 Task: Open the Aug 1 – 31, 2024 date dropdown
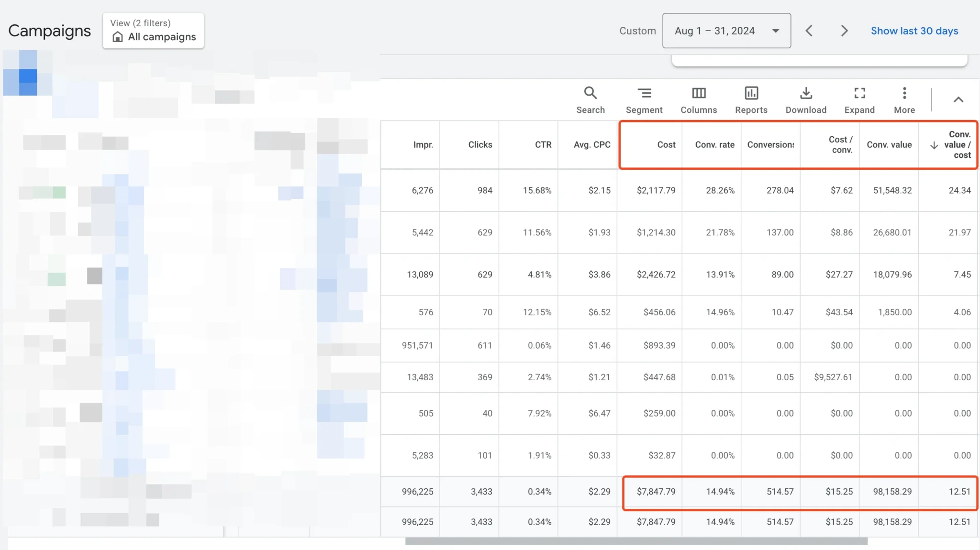726,31
